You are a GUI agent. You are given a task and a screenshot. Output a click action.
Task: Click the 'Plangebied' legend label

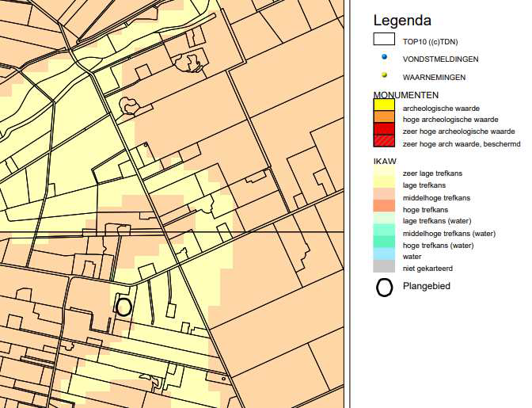click(x=427, y=286)
